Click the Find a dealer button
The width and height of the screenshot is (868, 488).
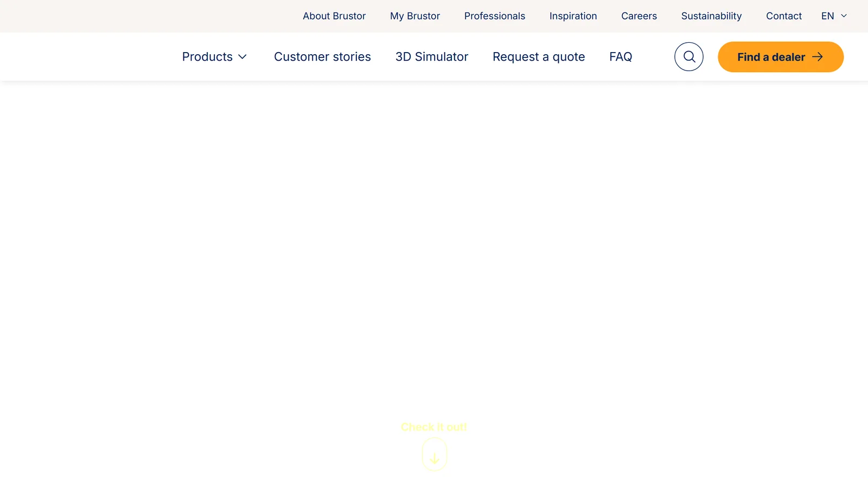point(781,57)
